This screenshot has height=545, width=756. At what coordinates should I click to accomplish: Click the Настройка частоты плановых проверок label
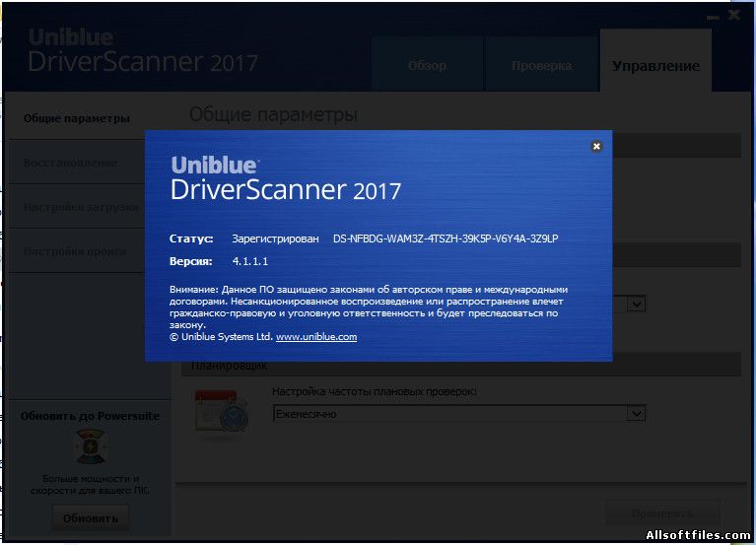(375, 392)
